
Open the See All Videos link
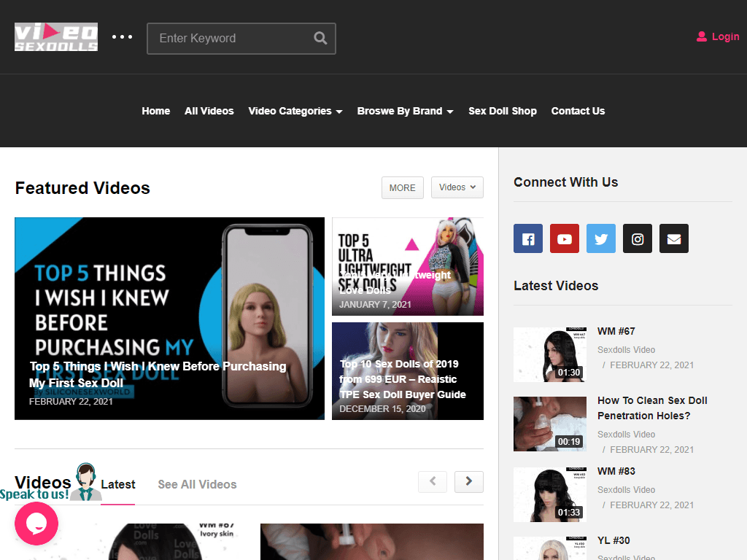[x=197, y=484]
